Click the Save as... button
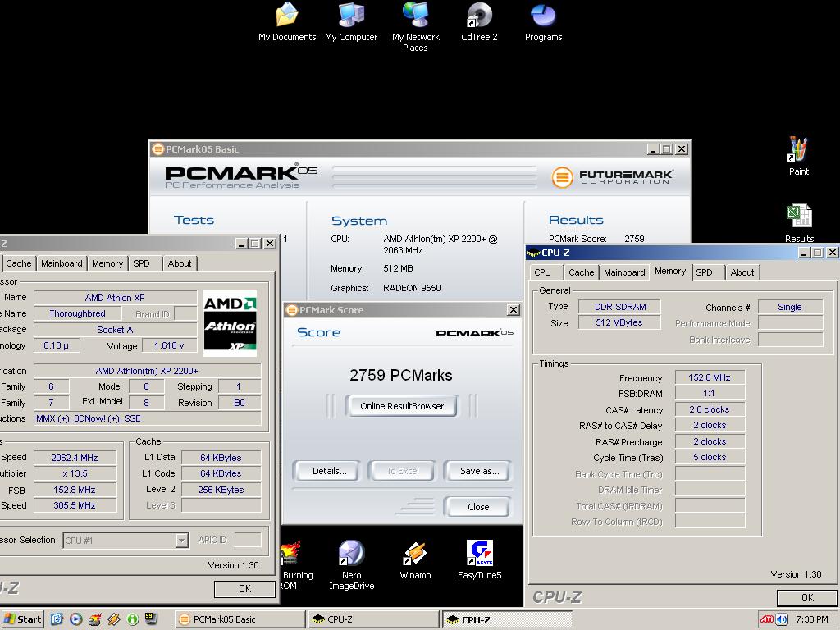Viewport: 840px width, 630px height. tap(479, 471)
